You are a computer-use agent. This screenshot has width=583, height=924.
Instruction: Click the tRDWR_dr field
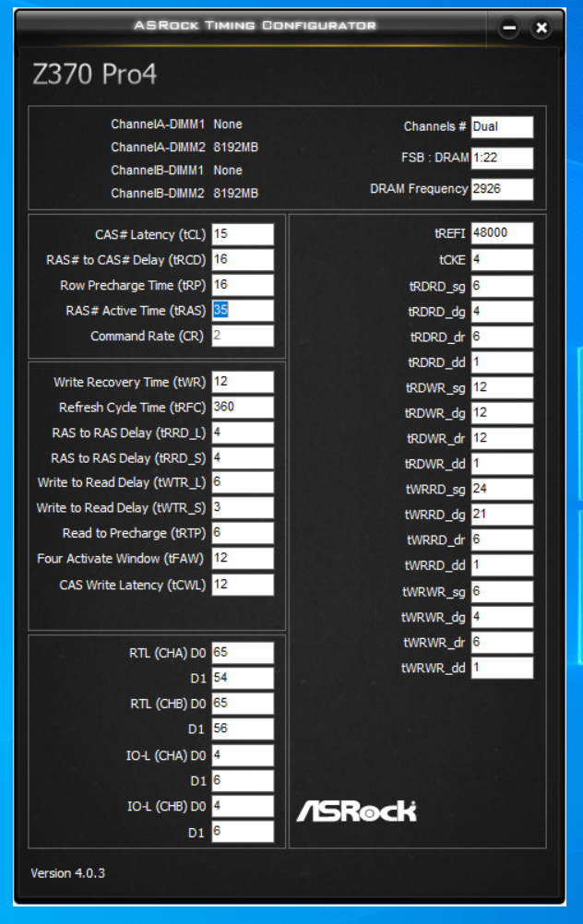click(x=502, y=438)
